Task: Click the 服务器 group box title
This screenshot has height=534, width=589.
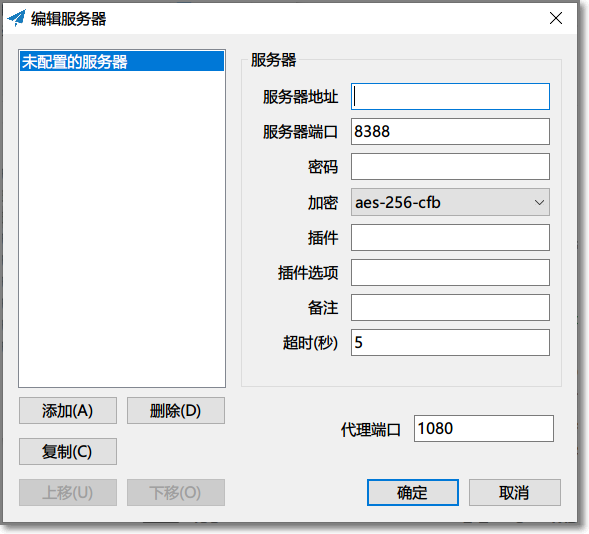Action: [273, 60]
